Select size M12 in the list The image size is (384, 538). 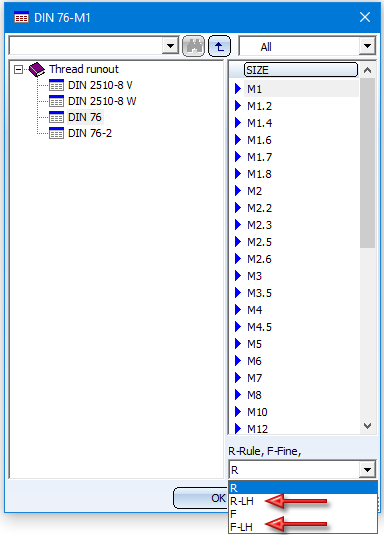point(257,429)
